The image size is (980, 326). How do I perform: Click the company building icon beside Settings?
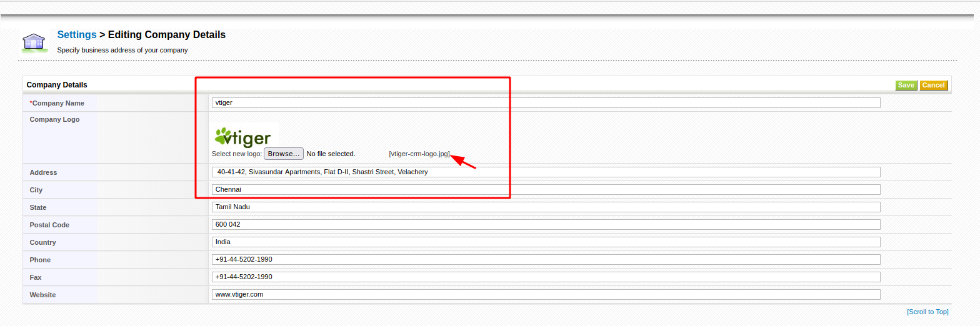pyautogui.click(x=34, y=42)
